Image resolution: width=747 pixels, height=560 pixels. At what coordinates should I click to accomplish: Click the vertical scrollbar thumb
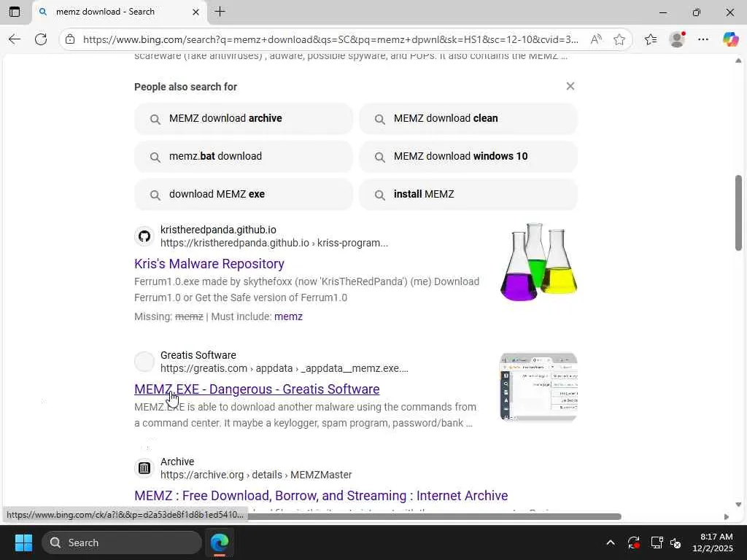(738, 212)
